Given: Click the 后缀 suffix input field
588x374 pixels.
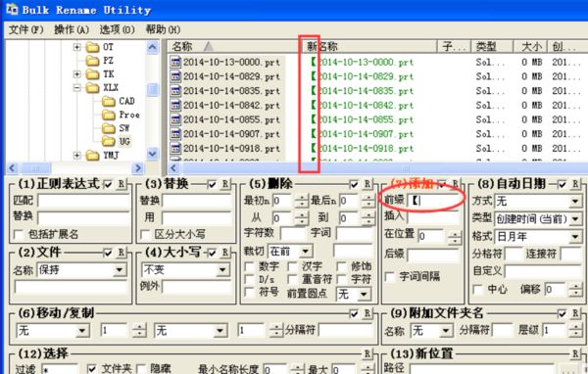Looking at the screenshot, I should (433, 256).
